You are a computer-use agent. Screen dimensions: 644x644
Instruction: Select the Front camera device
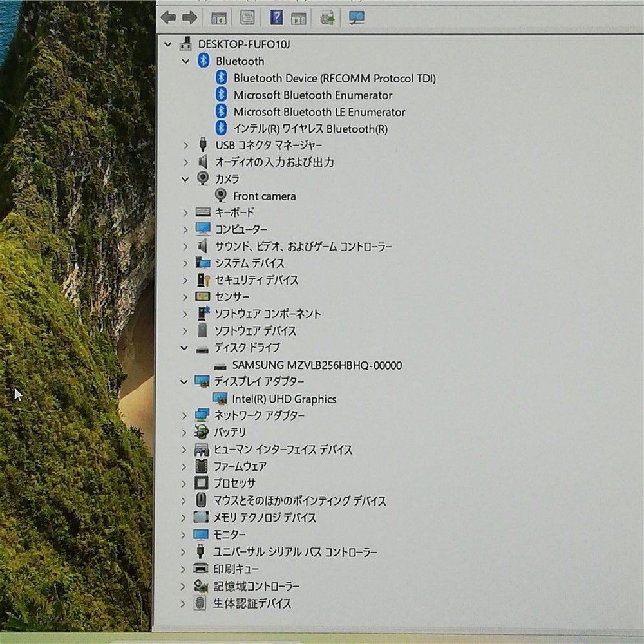pos(265,196)
